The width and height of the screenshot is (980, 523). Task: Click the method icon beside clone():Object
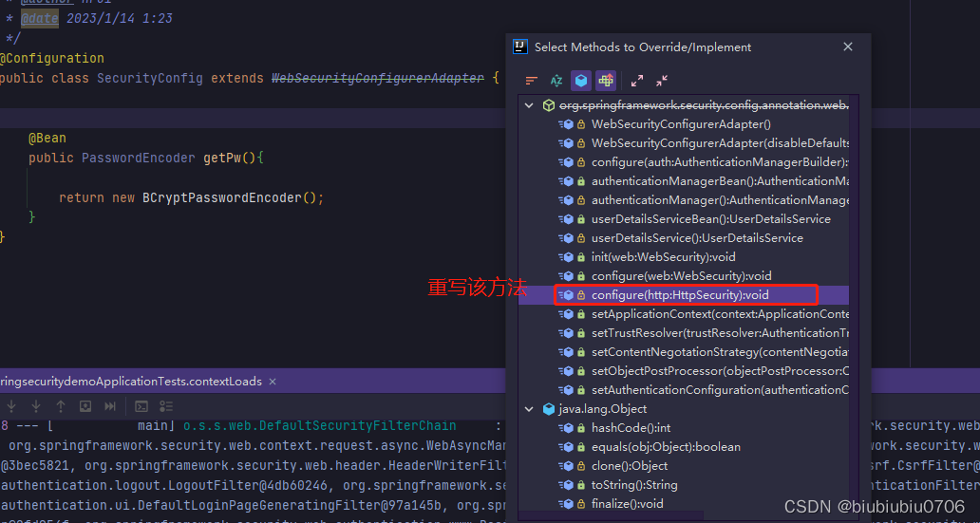click(x=566, y=466)
